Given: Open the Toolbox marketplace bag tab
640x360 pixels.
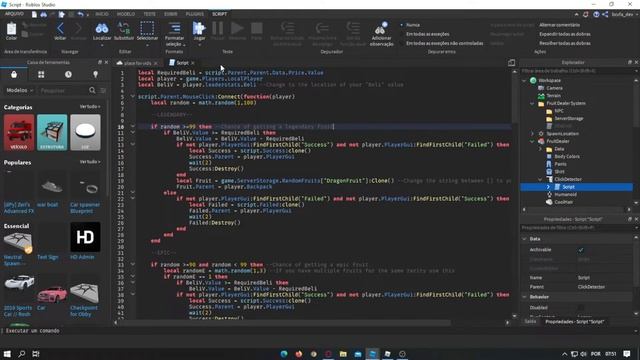Looking at the screenshot, I should click(14, 75).
